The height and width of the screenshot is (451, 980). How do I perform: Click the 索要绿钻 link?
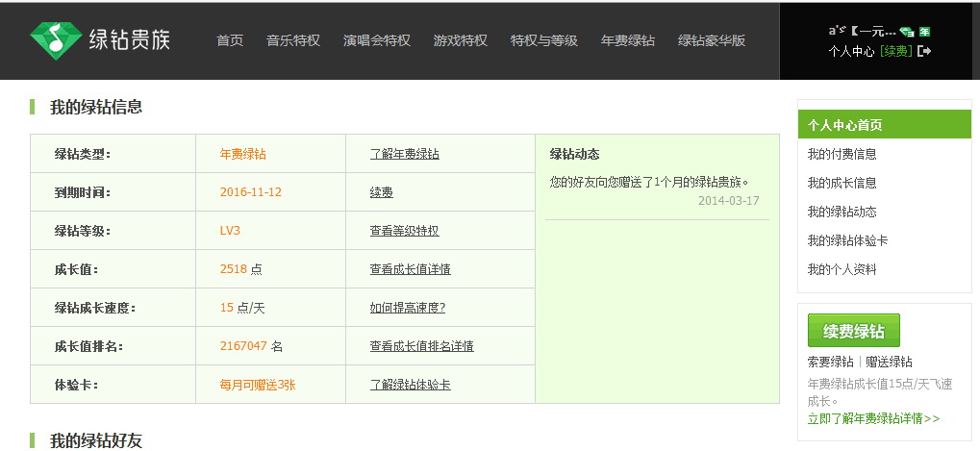(x=830, y=363)
